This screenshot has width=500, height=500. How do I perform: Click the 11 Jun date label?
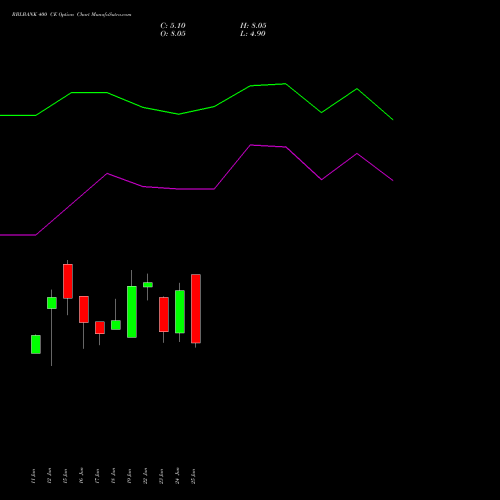coord(33,476)
